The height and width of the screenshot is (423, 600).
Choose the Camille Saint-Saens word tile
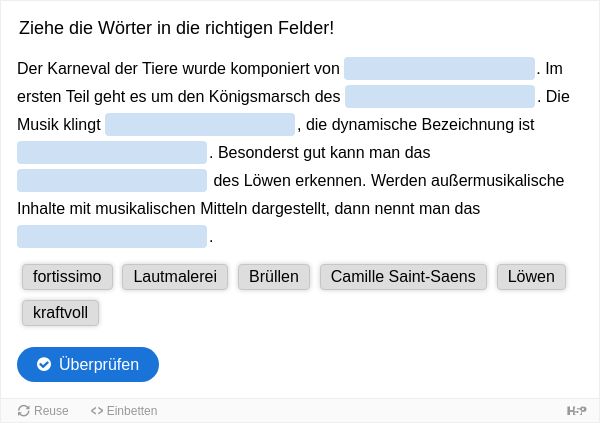coord(403,277)
